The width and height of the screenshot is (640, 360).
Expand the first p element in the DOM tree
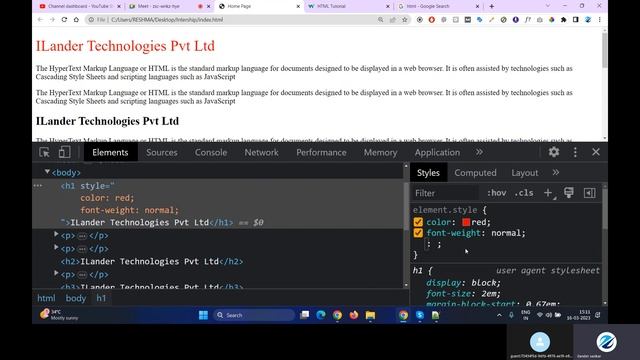click(x=56, y=234)
